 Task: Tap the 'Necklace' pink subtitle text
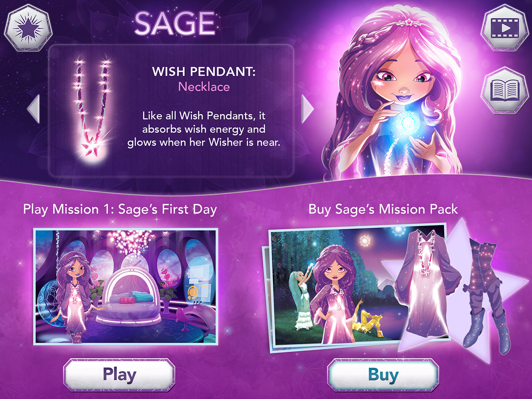click(x=204, y=86)
